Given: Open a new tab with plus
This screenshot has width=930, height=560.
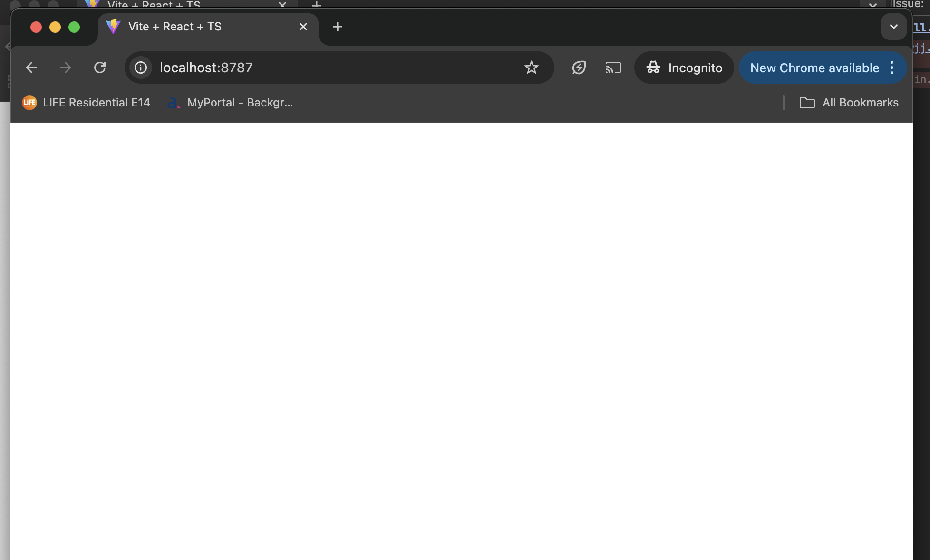Looking at the screenshot, I should click(337, 27).
